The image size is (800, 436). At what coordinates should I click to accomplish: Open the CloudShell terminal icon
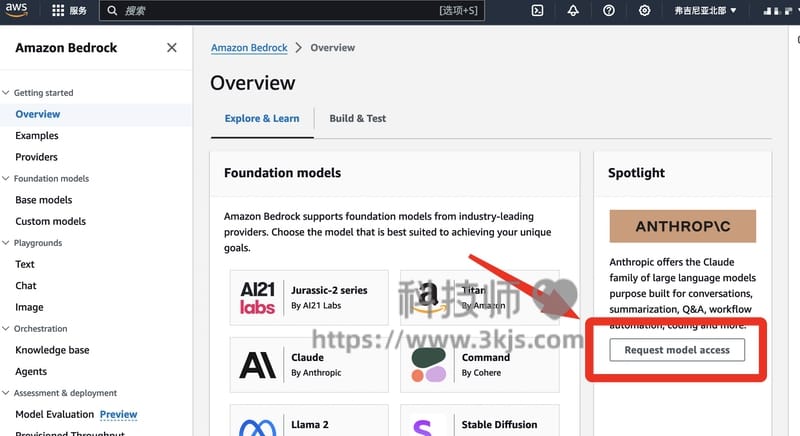537,11
